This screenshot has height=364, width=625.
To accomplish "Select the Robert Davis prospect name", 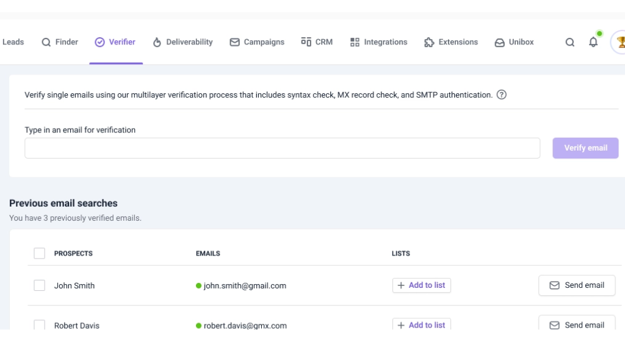I will (76, 326).
